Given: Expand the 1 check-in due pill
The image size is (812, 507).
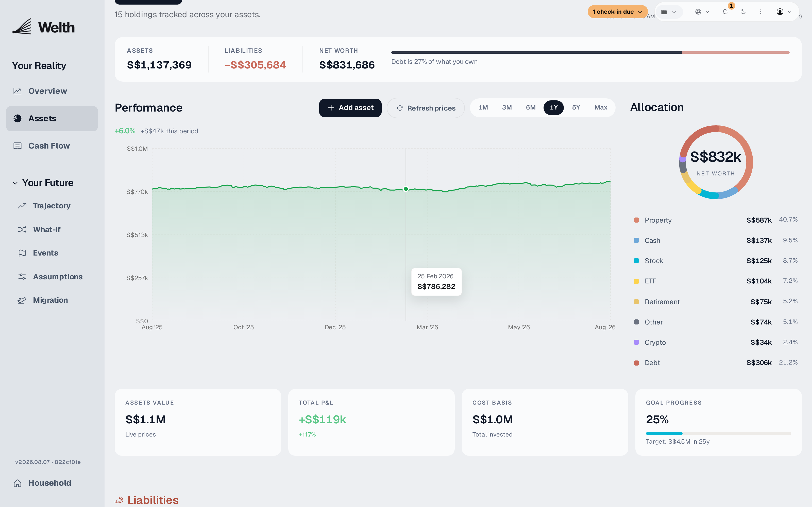Looking at the screenshot, I should point(617,12).
